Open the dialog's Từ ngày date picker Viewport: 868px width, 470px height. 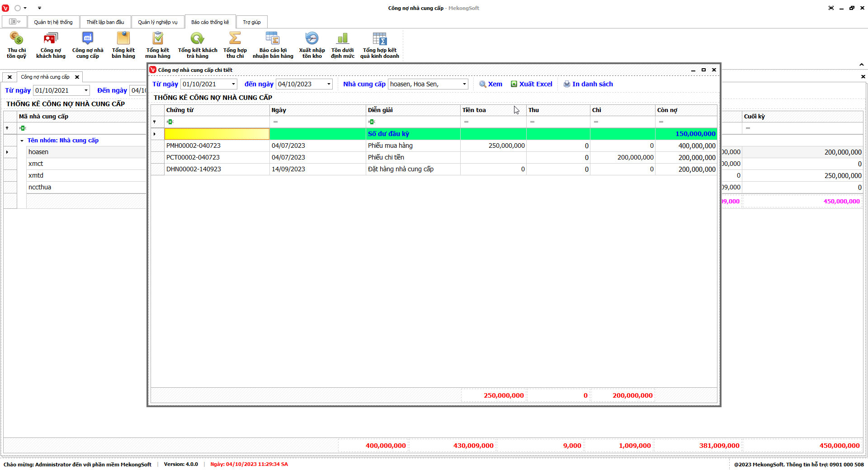coord(233,84)
